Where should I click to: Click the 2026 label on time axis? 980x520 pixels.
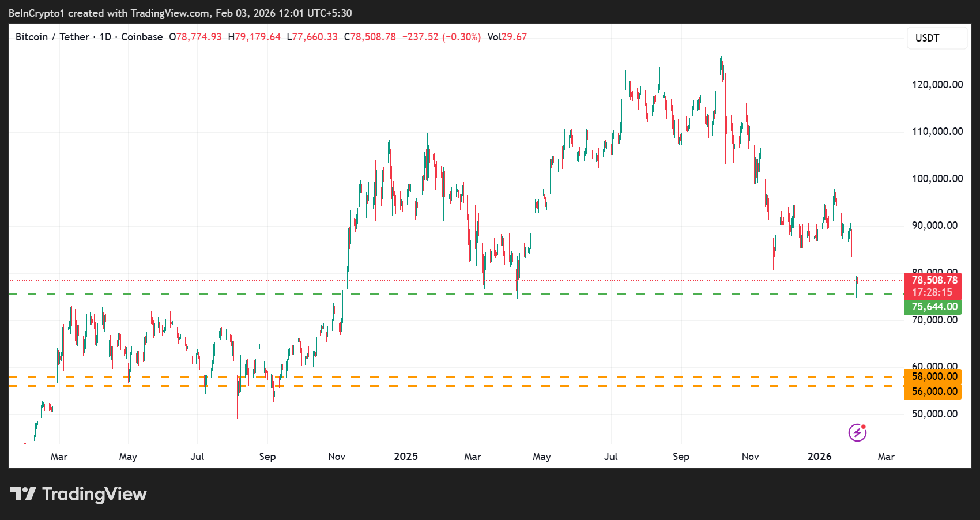click(x=819, y=457)
